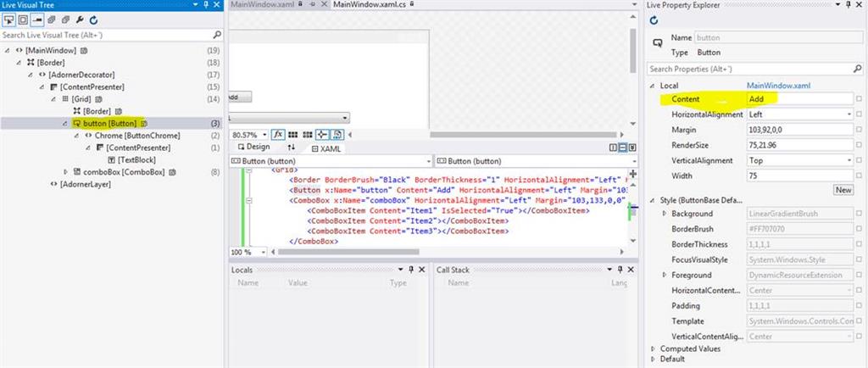The width and height of the screenshot is (868, 368).
Task: Toggle the HorizontalAlignment property marker checkbox
Action: click(859, 114)
